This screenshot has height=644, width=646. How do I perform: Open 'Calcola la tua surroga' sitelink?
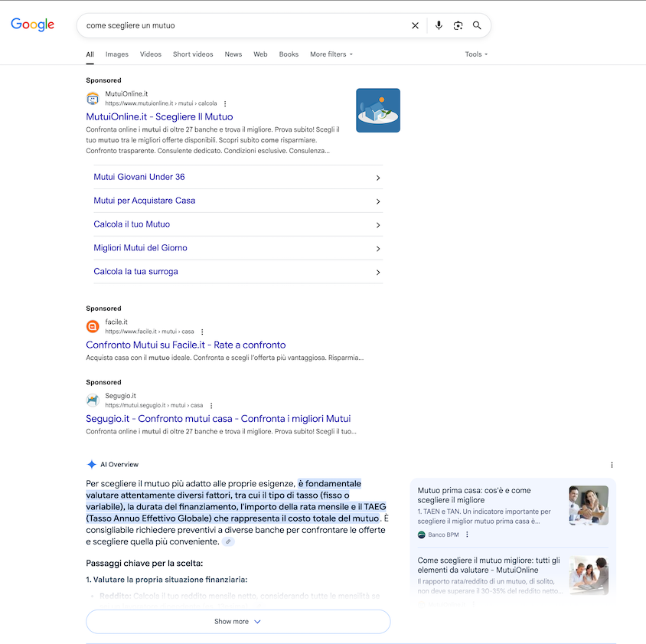(x=135, y=272)
